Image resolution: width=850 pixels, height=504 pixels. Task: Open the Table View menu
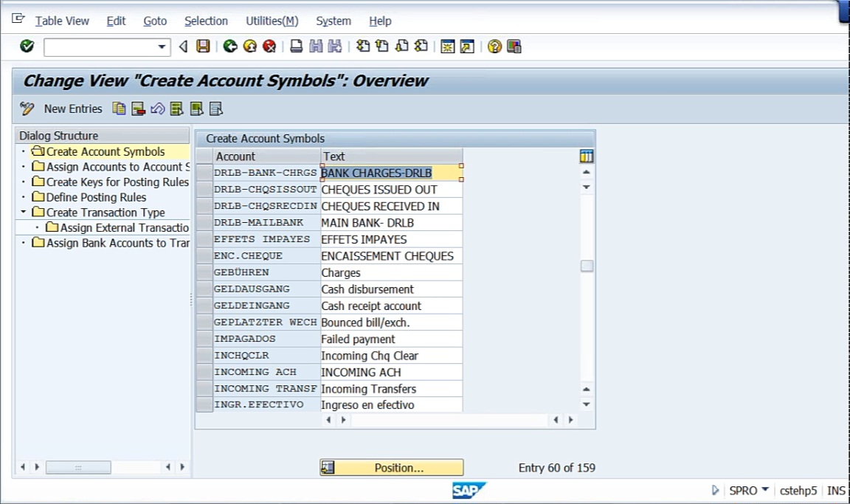point(62,21)
